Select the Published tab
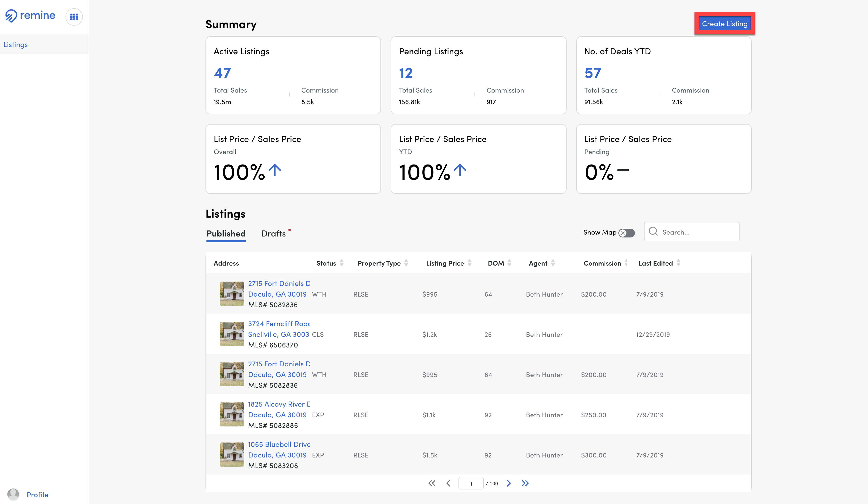 coord(226,233)
